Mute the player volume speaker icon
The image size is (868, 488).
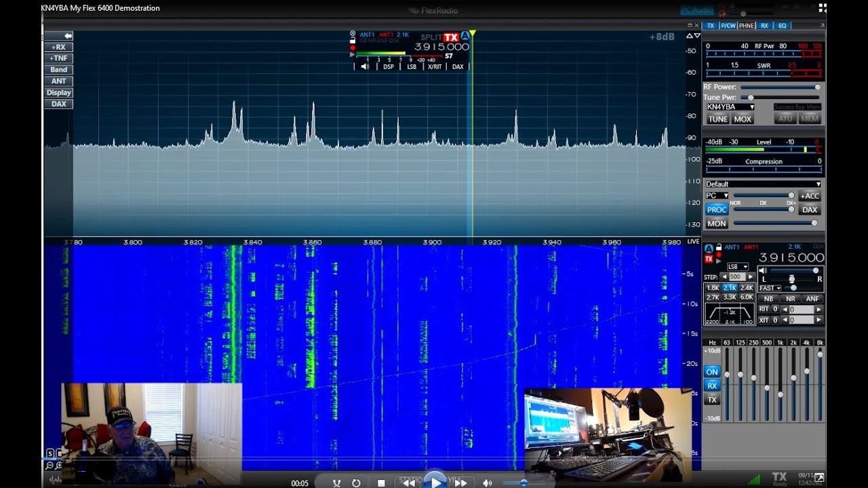(x=487, y=483)
